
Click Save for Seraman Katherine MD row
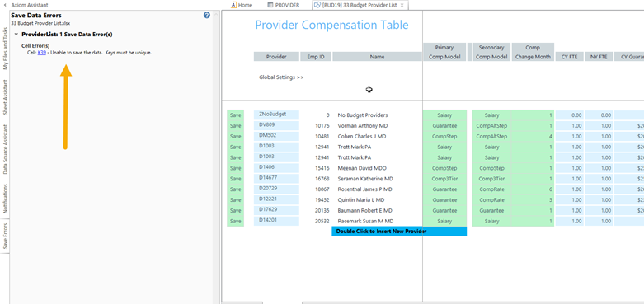pyautogui.click(x=235, y=179)
